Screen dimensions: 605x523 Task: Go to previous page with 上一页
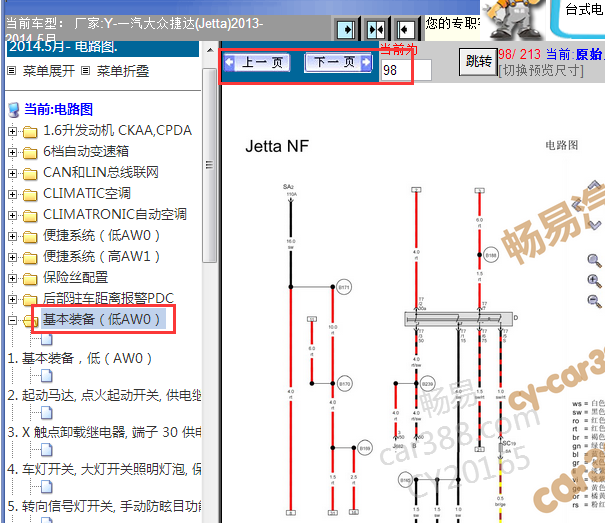(x=257, y=62)
